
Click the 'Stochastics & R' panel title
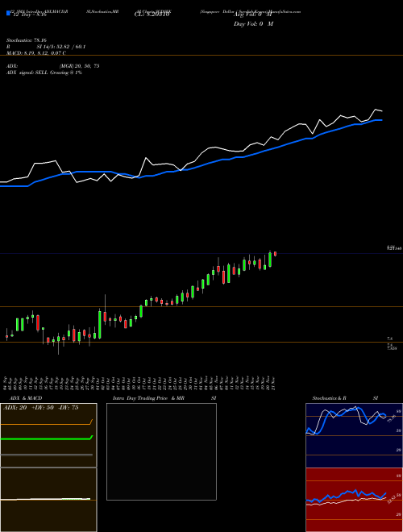[x=330, y=398]
